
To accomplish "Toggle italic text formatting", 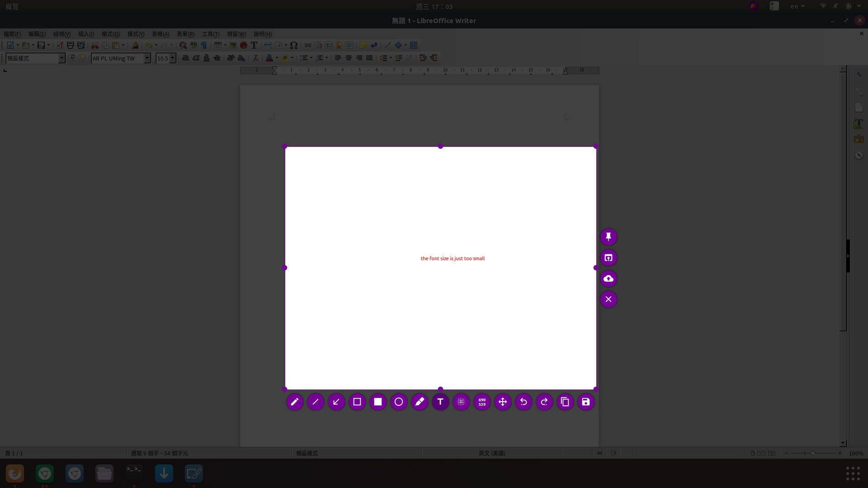I will coord(196,58).
